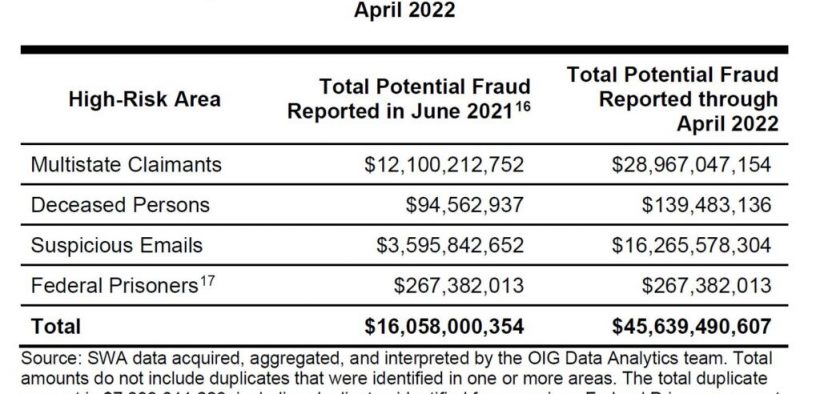Click the $12,100,212,752 cell
This screenshot has width=820, height=394.
[444, 164]
